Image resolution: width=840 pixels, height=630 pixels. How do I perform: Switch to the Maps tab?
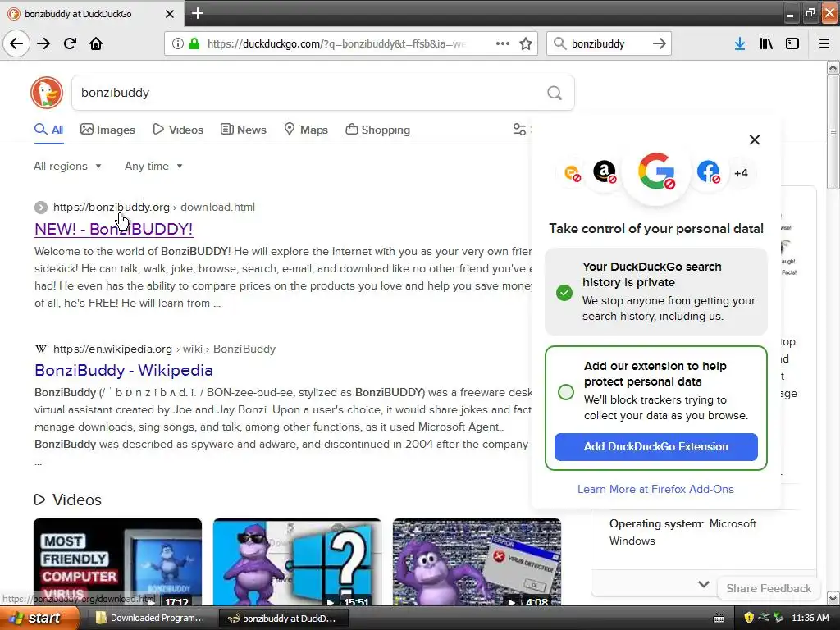[306, 130]
